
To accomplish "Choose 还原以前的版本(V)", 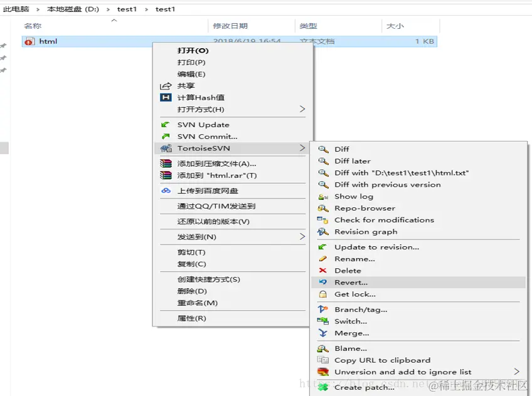I will pyautogui.click(x=213, y=222).
